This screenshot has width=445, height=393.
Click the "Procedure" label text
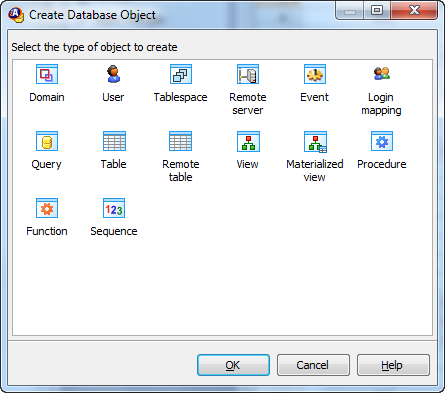382,164
